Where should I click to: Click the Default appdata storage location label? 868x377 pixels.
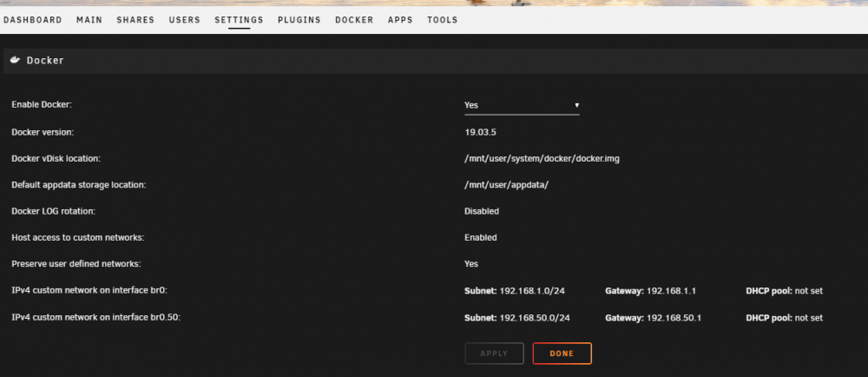(79, 185)
